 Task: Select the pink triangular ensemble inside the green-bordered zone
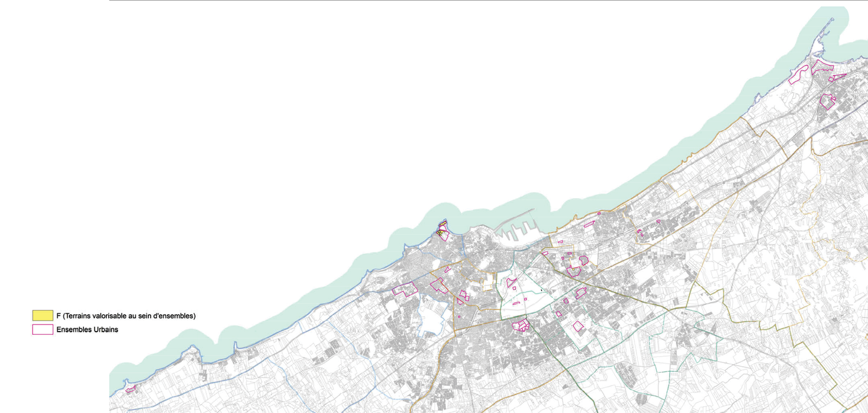coord(510,282)
